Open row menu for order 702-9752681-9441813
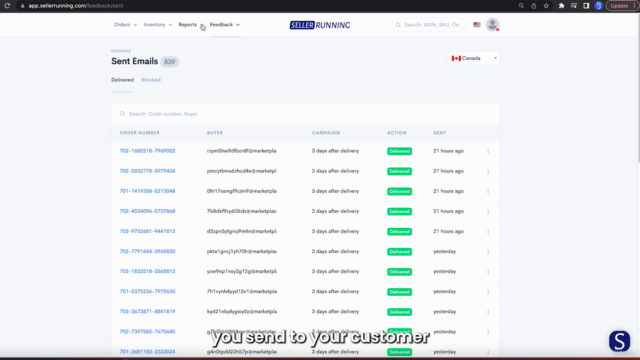 click(x=488, y=231)
